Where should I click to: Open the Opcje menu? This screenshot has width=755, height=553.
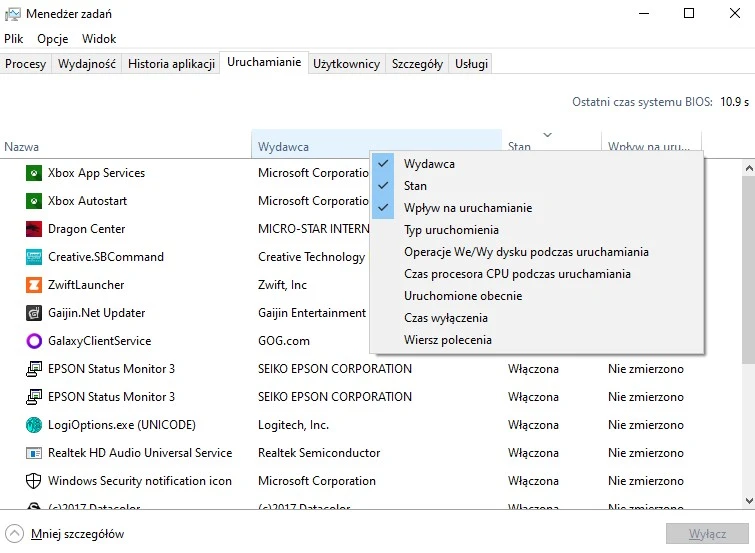52,39
